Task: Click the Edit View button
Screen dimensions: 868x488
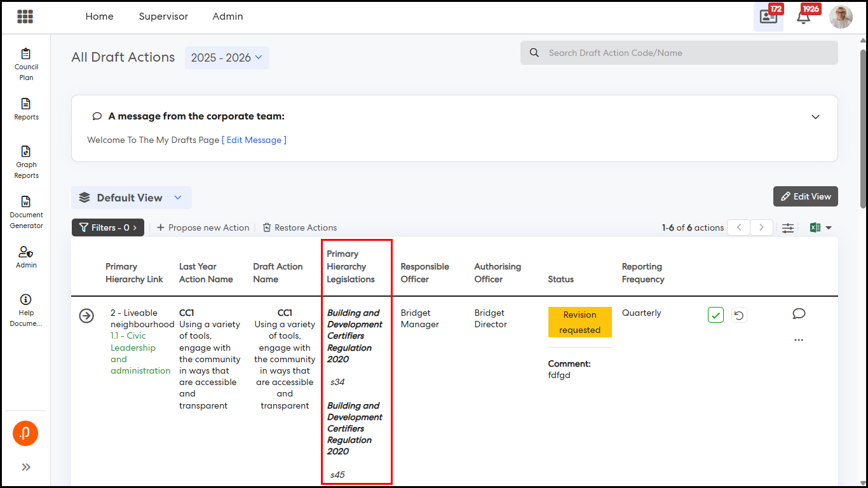Action: tap(805, 197)
